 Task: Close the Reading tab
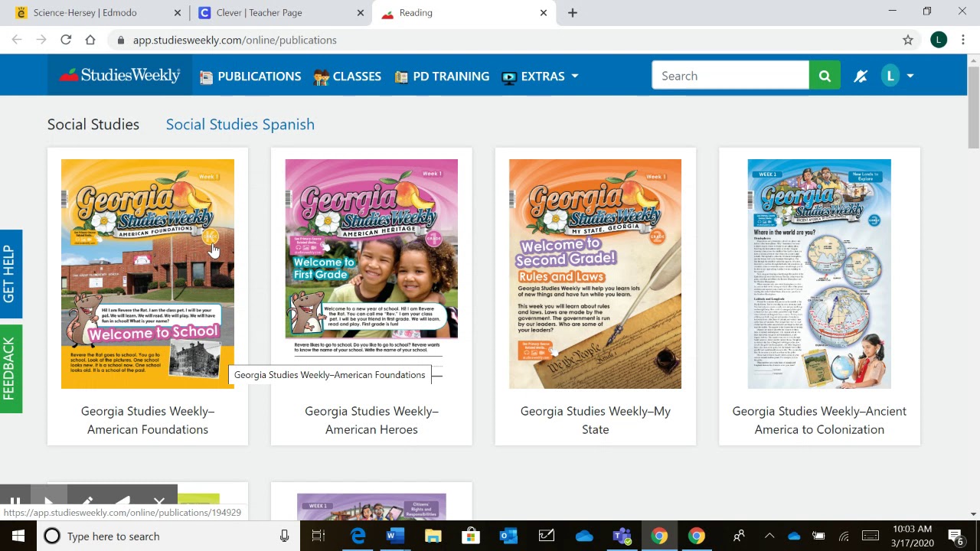click(544, 13)
